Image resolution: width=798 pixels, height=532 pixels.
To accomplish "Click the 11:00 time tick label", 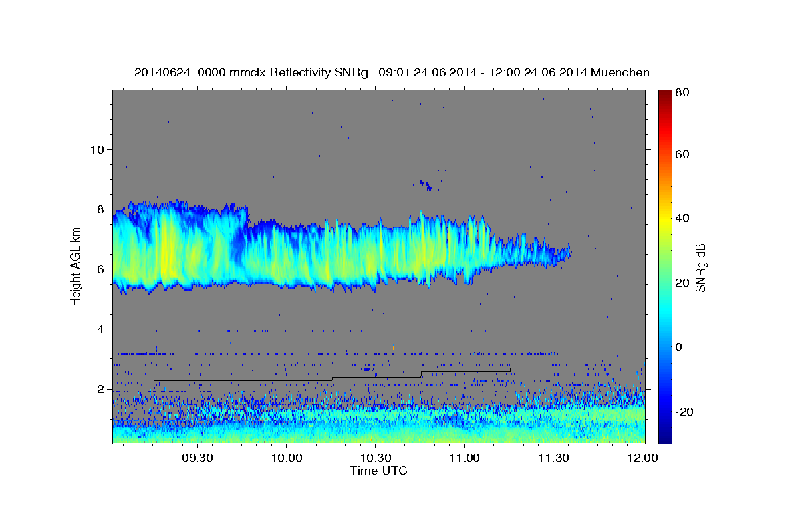I will point(464,458).
